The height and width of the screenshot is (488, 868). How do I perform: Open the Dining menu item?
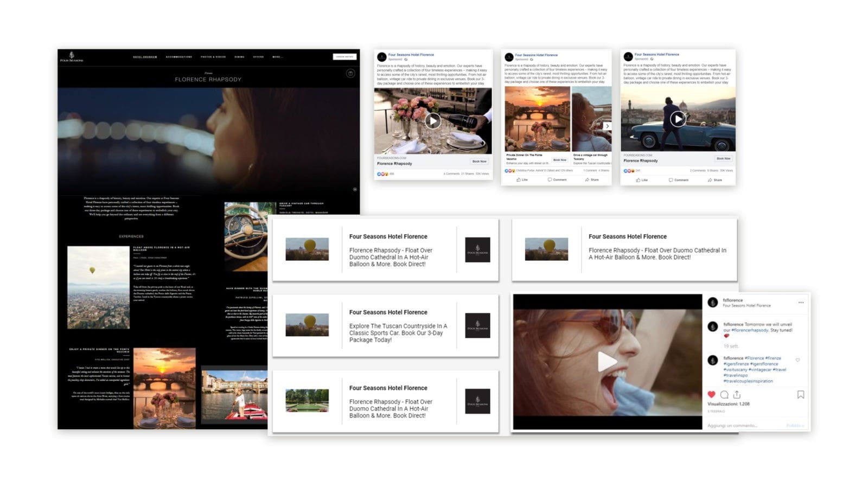click(239, 57)
